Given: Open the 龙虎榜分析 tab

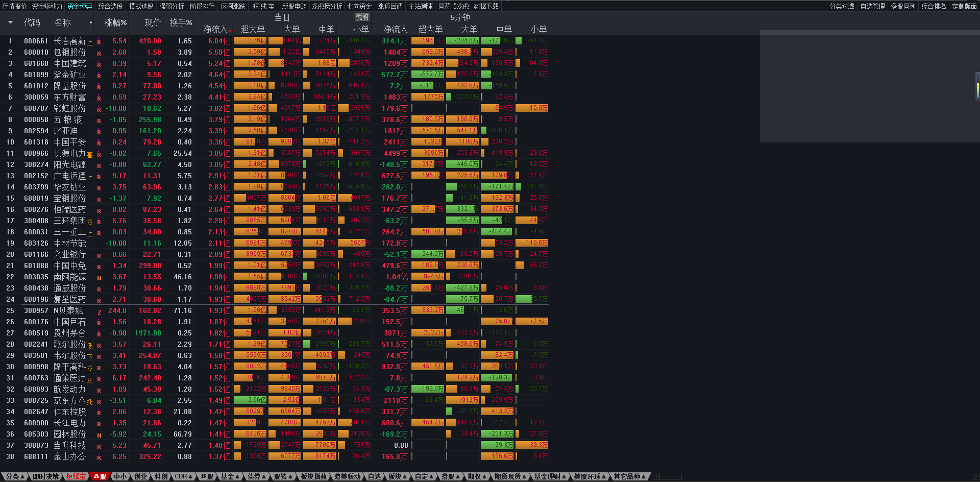Looking at the screenshot, I should click(x=327, y=6).
